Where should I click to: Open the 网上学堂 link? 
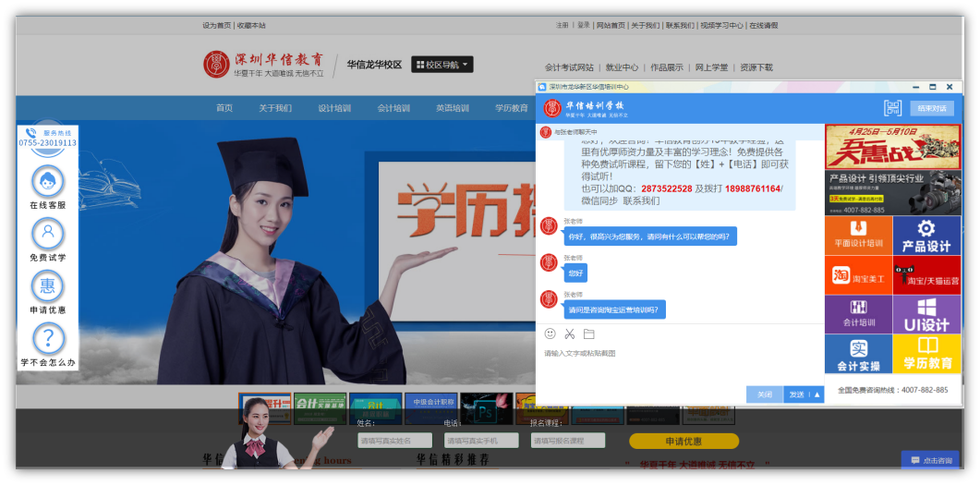(712, 67)
